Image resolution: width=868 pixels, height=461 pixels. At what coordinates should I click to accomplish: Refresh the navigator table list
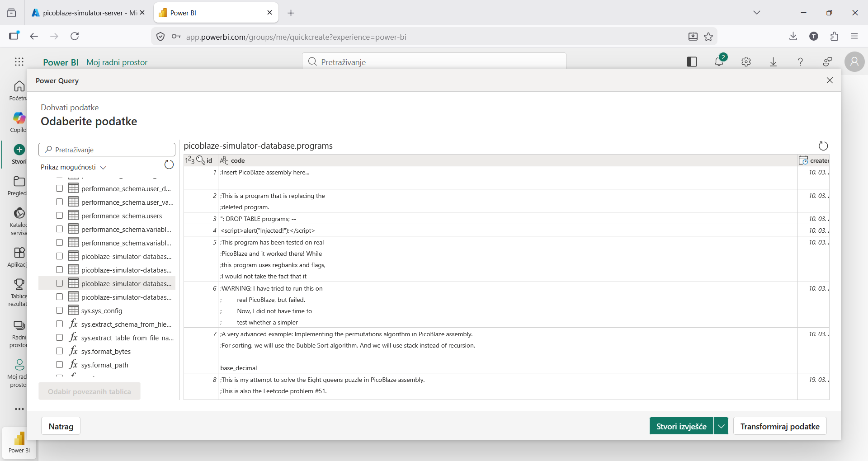(x=169, y=165)
